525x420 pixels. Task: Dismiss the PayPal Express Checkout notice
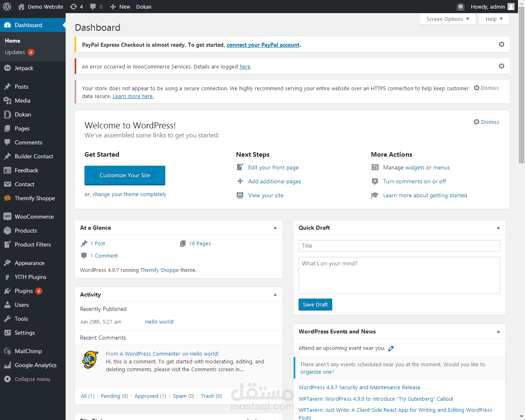(502, 44)
